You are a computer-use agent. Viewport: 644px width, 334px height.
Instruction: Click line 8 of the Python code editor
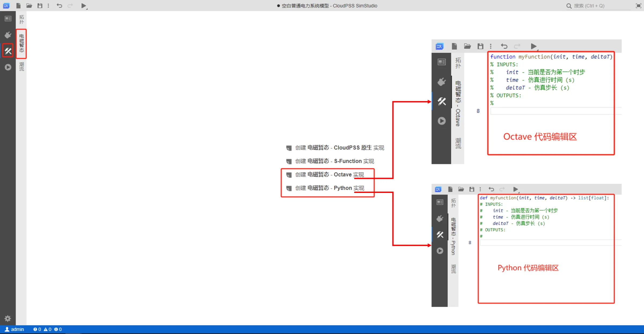coord(550,243)
